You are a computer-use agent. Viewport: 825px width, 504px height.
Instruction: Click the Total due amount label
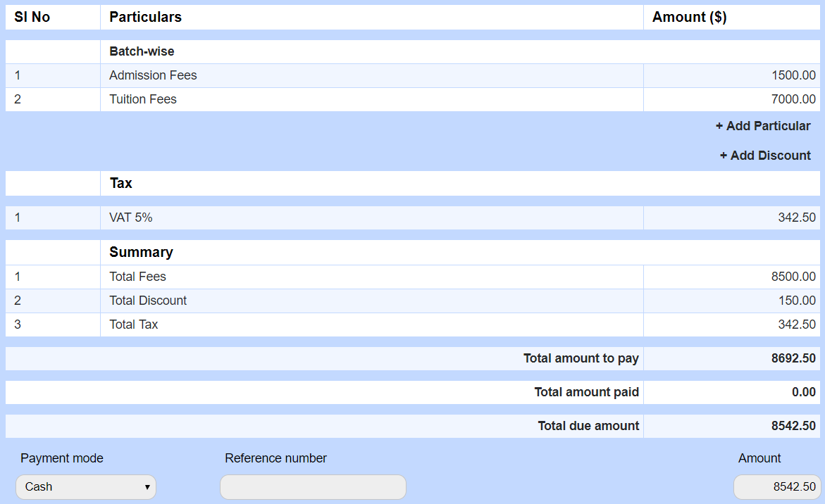click(x=588, y=426)
